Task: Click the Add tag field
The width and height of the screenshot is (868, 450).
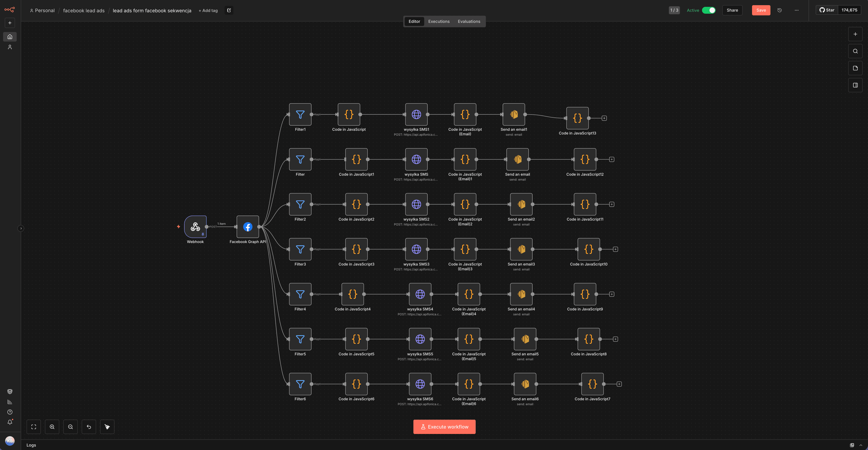Action: tap(208, 10)
